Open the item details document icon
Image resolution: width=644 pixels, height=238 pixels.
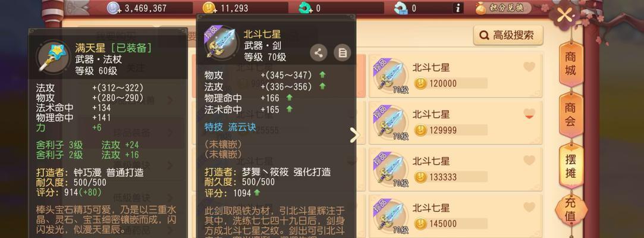point(342,52)
